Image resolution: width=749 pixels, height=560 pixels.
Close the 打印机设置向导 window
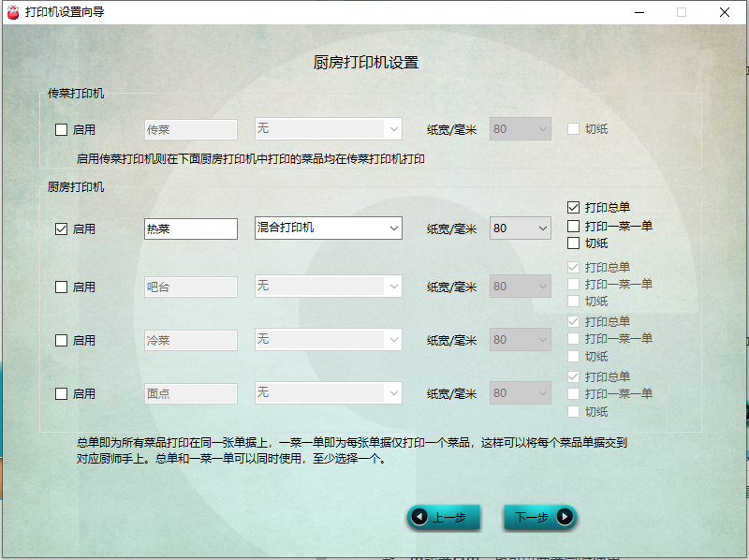click(724, 12)
